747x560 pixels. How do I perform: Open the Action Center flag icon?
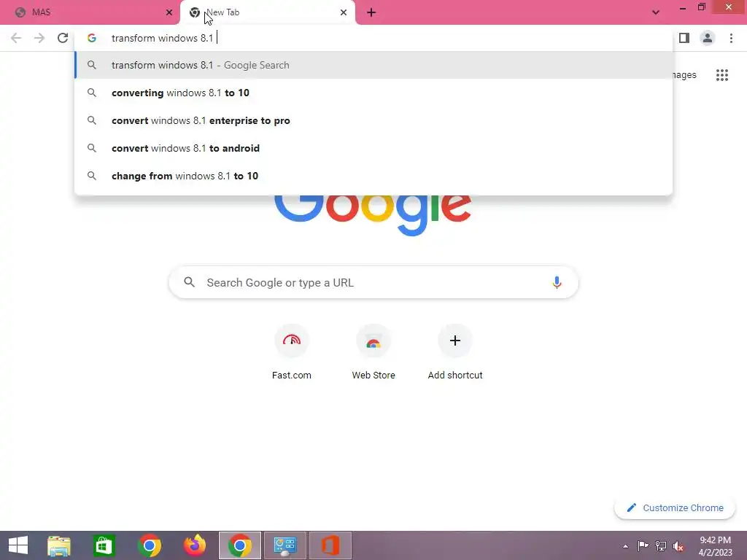643,545
